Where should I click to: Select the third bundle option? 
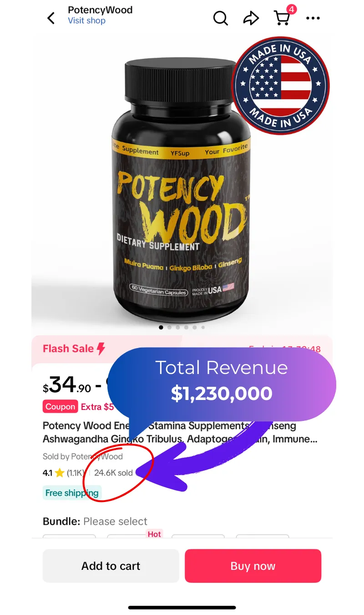tap(198, 536)
